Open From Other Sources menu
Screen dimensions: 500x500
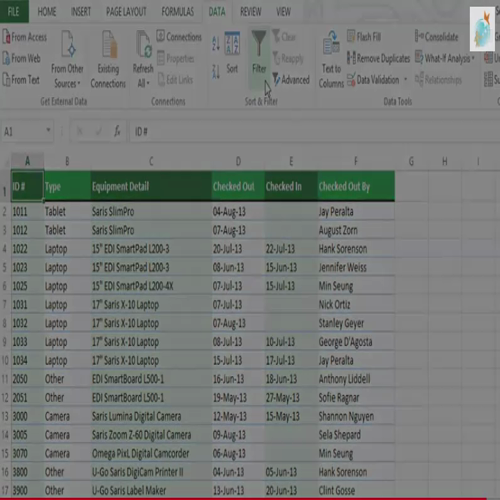point(67,59)
